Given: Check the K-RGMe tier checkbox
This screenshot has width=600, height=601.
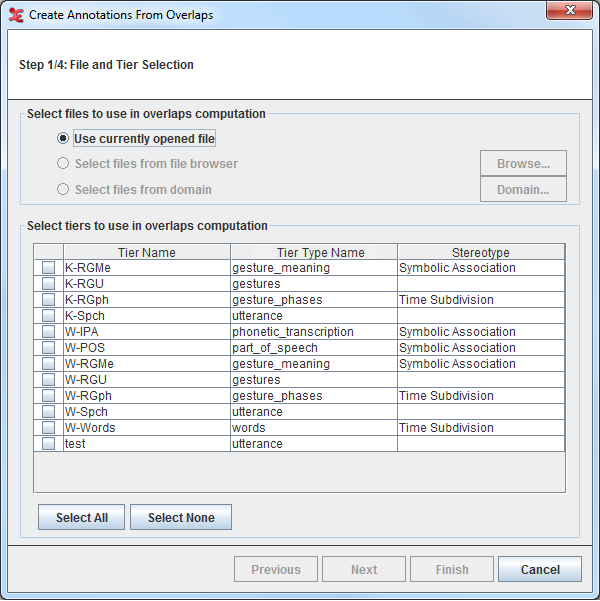Looking at the screenshot, I should click(x=48, y=268).
